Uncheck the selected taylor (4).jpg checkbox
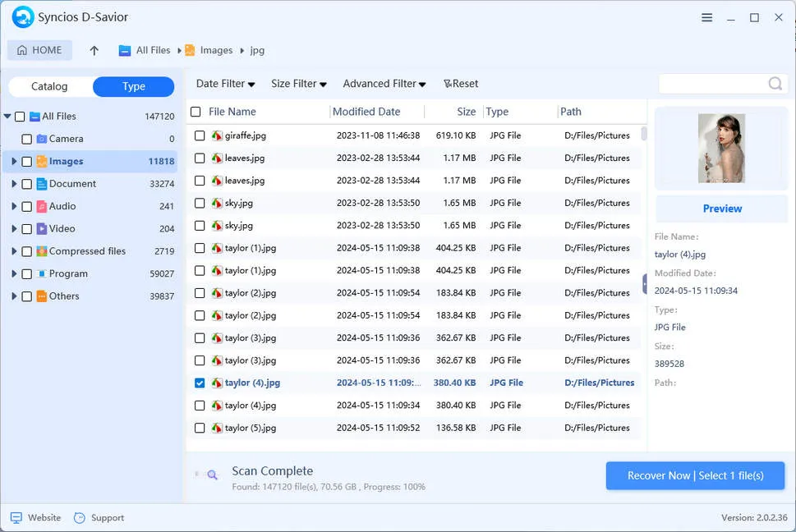The height and width of the screenshot is (532, 796). coord(200,383)
